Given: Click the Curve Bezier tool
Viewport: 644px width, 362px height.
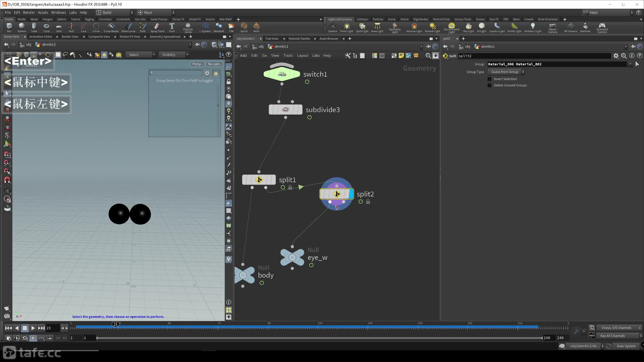Looking at the screenshot, I should pyautogui.click(x=111, y=28).
